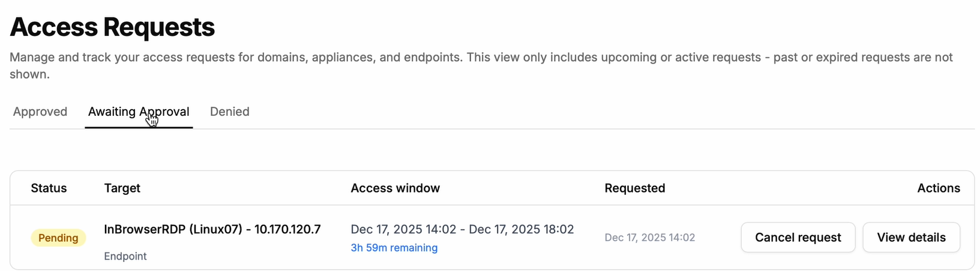980x271 pixels.
Task: Click the Requested column header
Action: pyautogui.click(x=634, y=188)
